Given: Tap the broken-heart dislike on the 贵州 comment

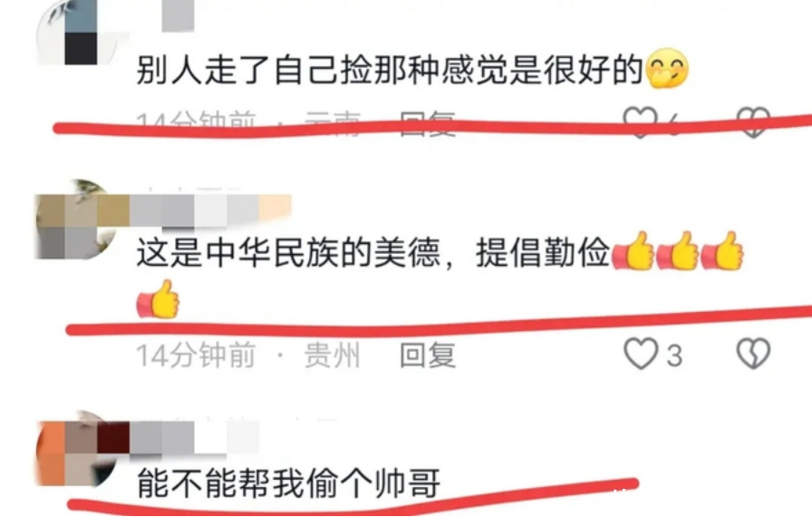Looking at the screenshot, I should (x=753, y=354).
